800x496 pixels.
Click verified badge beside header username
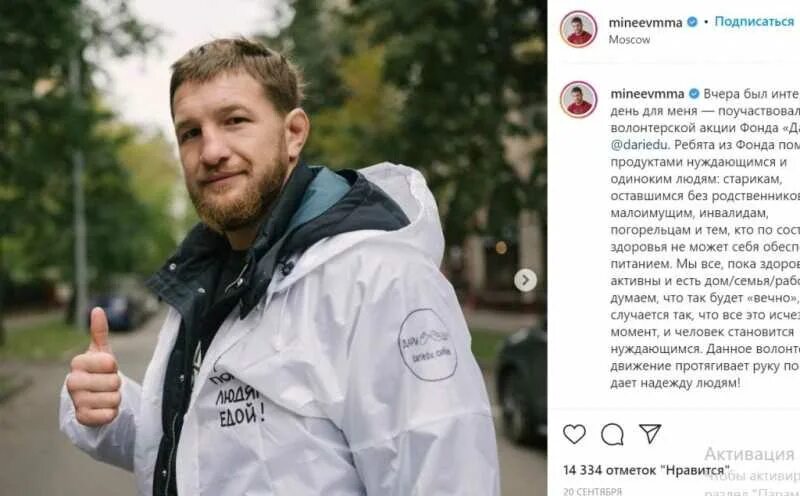point(692,22)
